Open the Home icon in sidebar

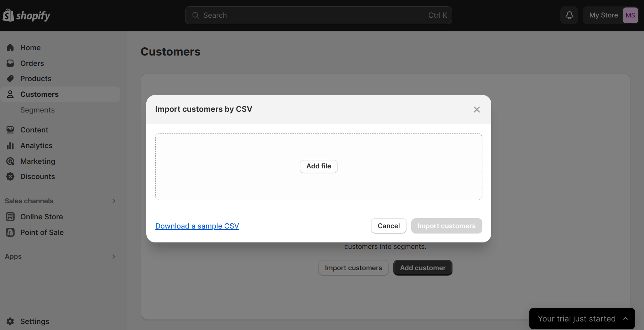coord(10,47)
